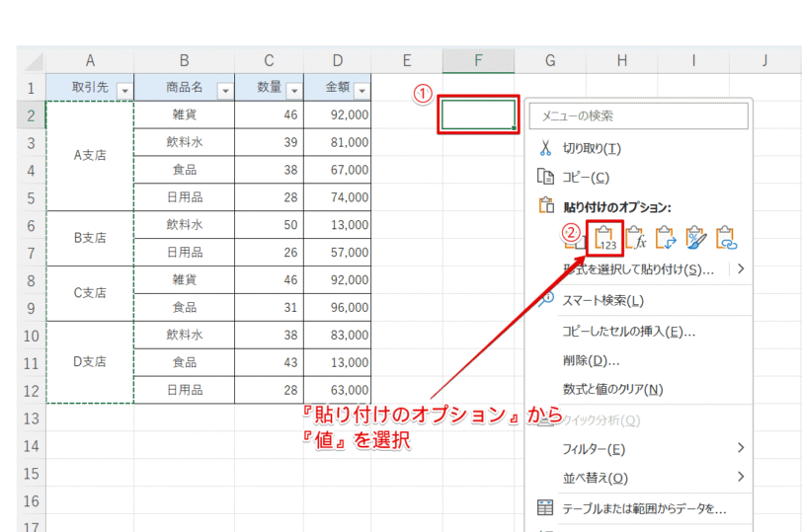Open the 並べ替え(O) menu entry
Screen dimensions: 802x532
tap(595, 479)
